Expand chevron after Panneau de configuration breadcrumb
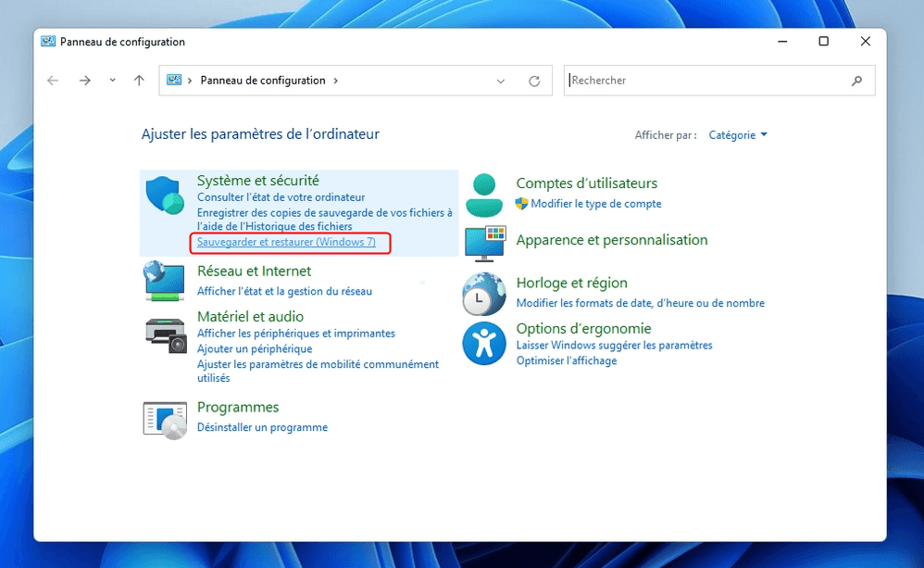The image size is (924, 568). pyautogui.click(x=335, y=81)
